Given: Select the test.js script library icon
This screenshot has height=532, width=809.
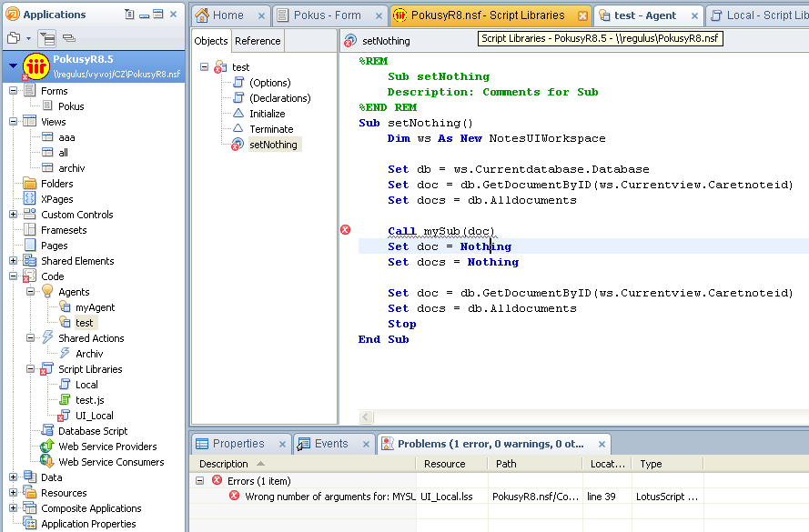Looking at the screenshot, I should pos(65,400).
